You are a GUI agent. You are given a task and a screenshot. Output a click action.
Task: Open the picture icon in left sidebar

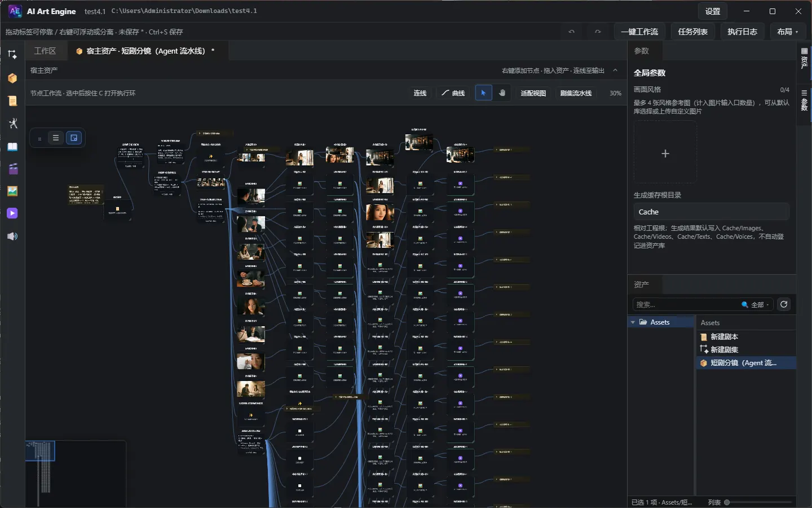[x=12, y=191]
